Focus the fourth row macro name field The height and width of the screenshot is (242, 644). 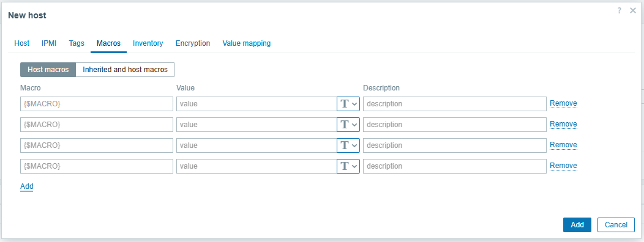[97, 166]
